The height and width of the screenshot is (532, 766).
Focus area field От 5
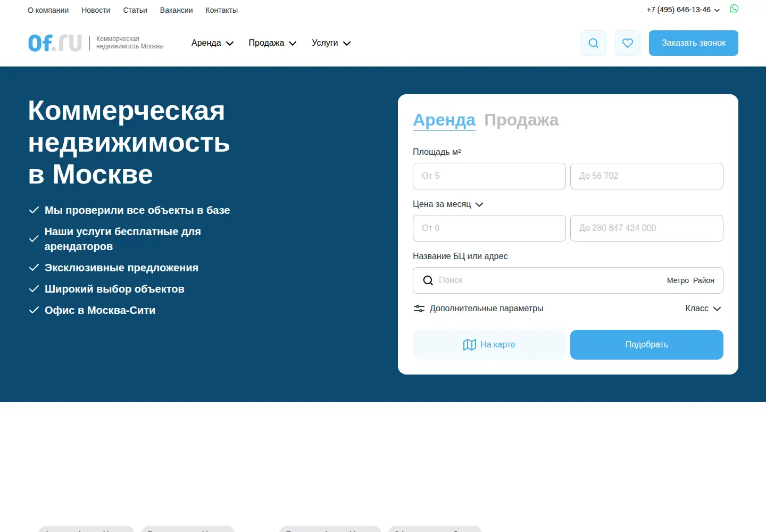click(489, 176)
